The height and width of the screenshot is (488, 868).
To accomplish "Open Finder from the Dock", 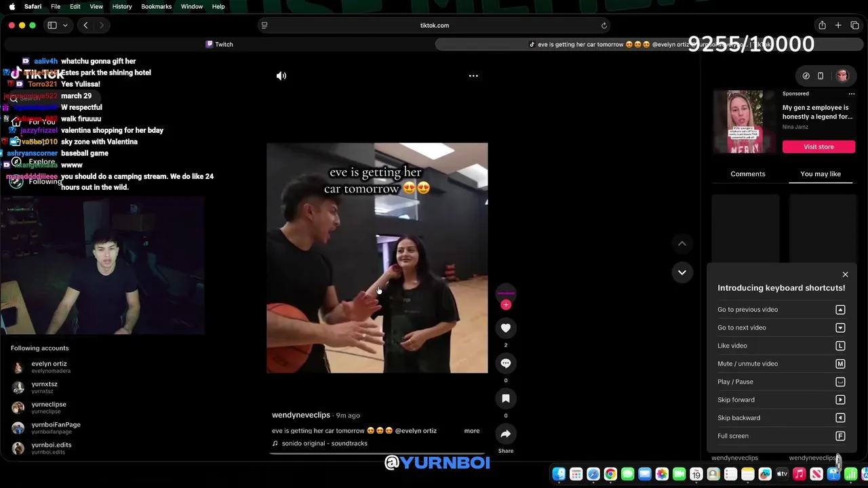I will point(559,474).
